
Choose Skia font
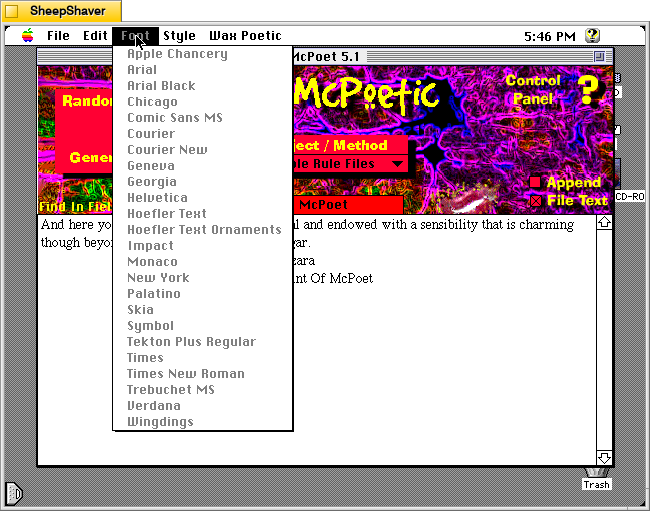click(x=203, y=310)
